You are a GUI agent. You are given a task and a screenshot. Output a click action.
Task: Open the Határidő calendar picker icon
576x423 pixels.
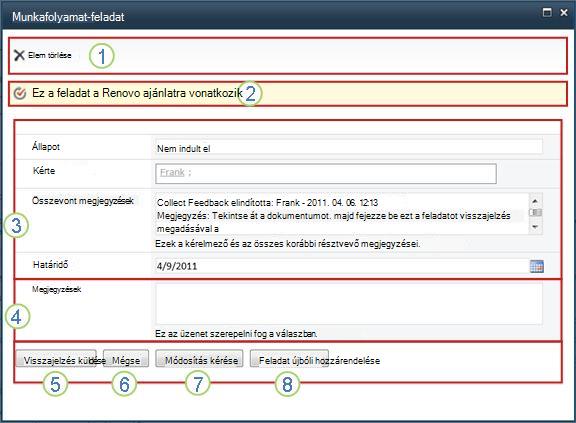537,266
